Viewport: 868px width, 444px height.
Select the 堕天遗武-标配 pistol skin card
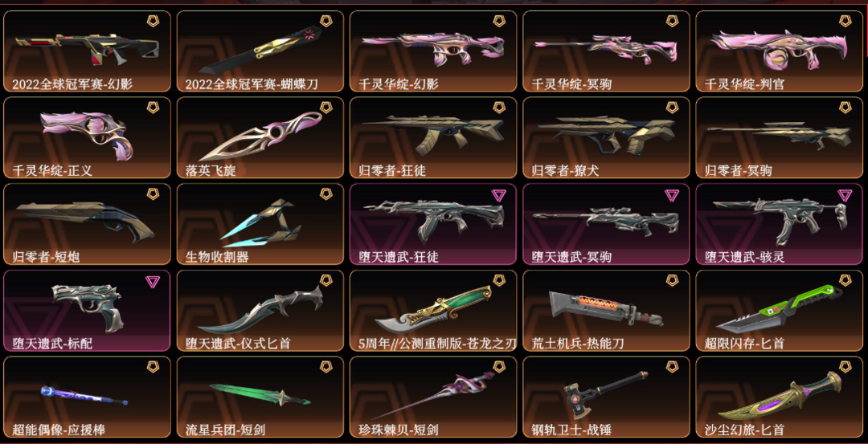(x=88, y=310)
